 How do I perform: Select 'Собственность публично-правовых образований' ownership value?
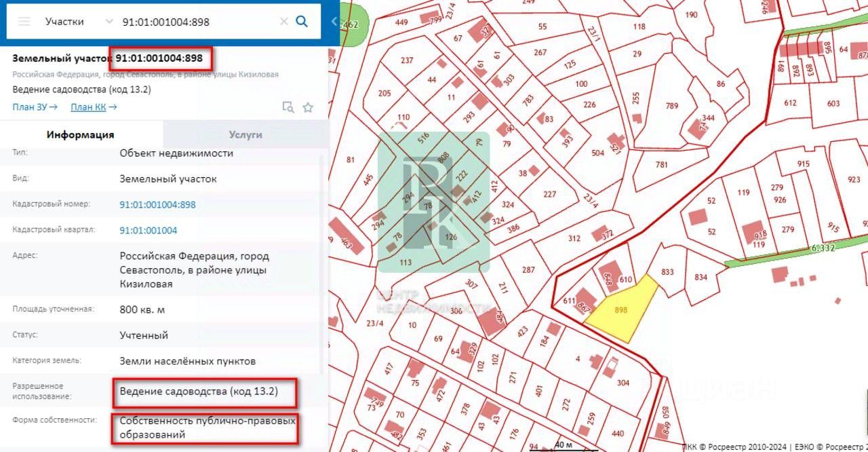pyautogui.click(x=208, y=428)
